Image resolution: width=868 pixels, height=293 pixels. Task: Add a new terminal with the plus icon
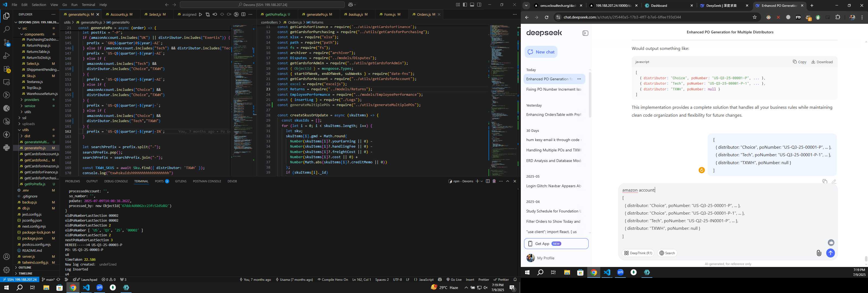tap(477, 181)
